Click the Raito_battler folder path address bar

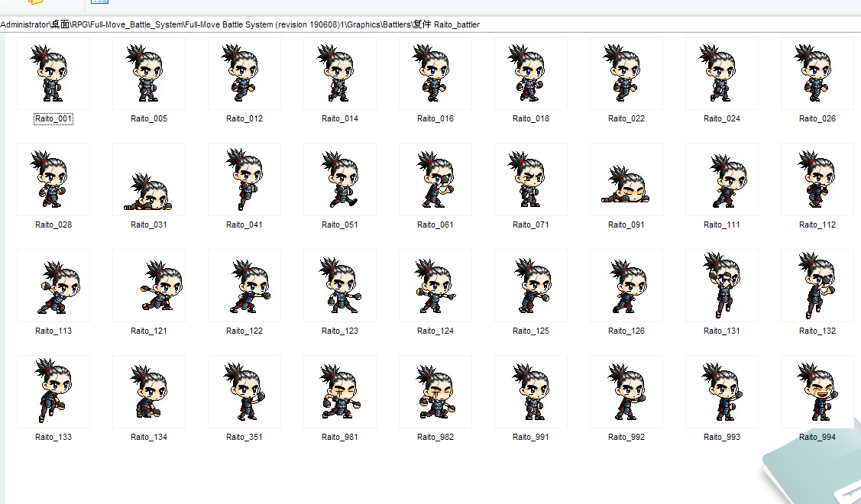(x=431, y=24)
